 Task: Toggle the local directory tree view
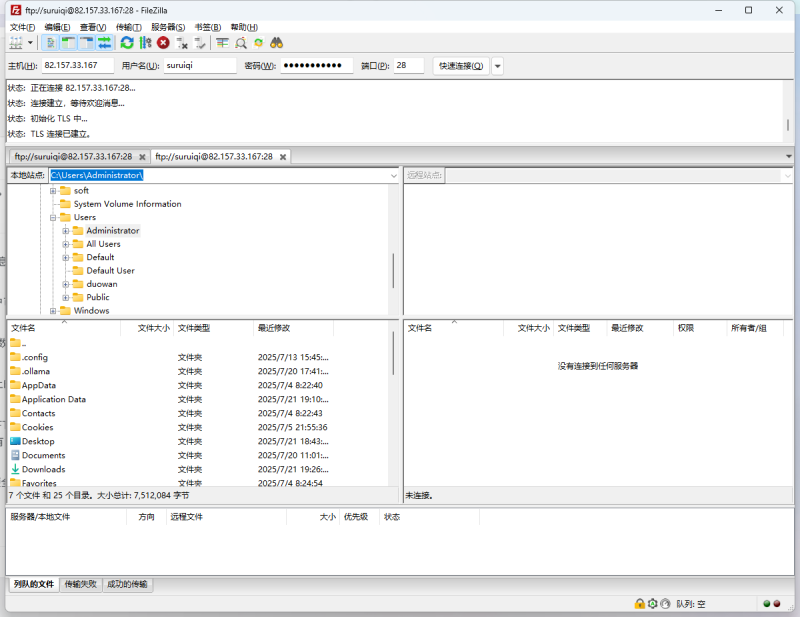(68, 43)
